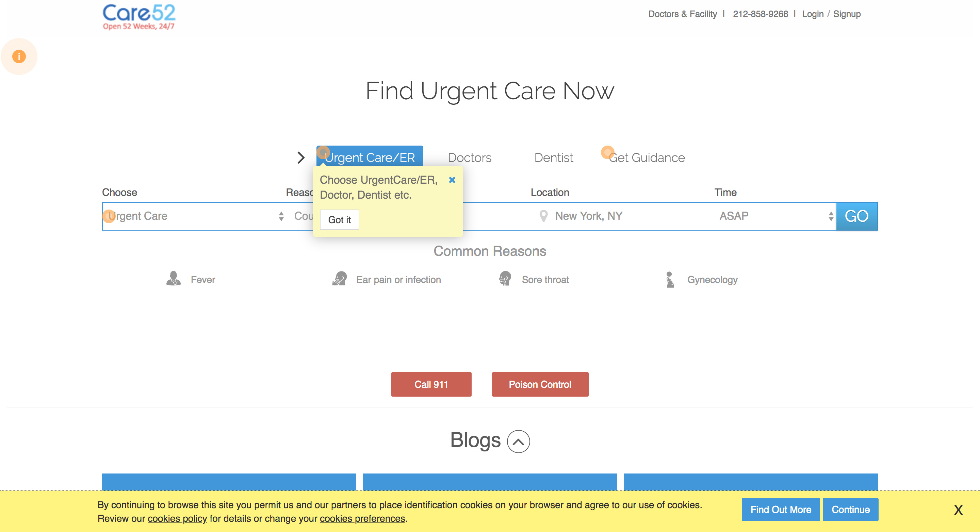
Task: Click the Sore throat head icon
Action: 505,279
